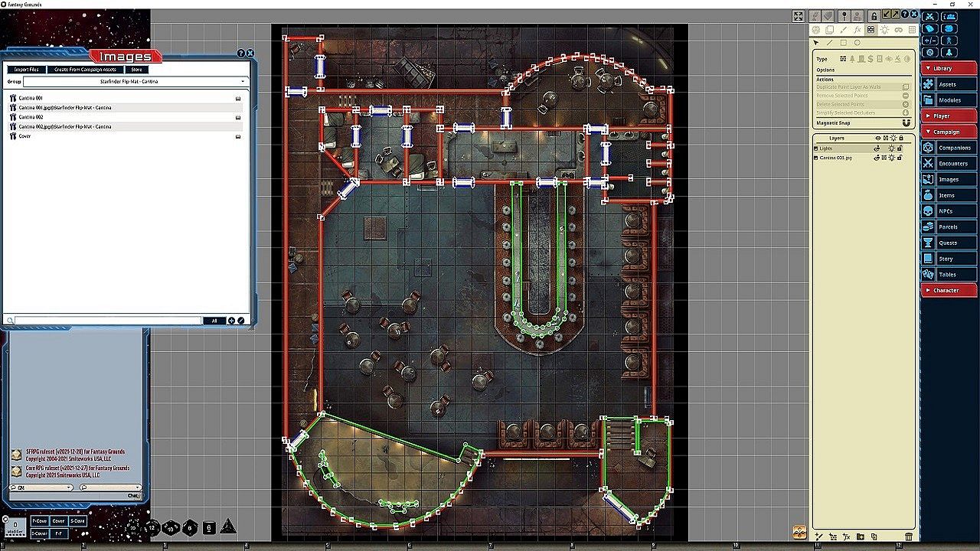The width and height of the screenshot is (980, 551).
Task: Toggle visibility of the Lights layer
Action: 877,148
